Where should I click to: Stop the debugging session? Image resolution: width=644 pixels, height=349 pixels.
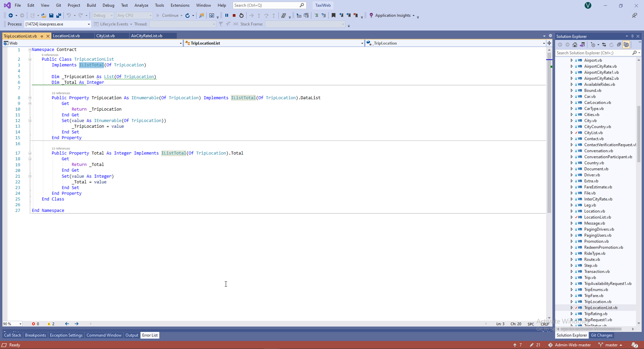point(234,15)
